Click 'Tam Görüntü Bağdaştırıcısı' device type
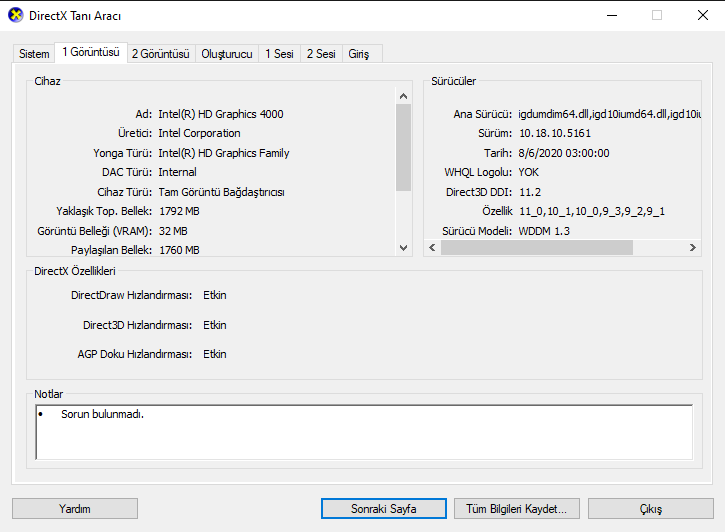This screenshot has width=725, height=532. 221,192
